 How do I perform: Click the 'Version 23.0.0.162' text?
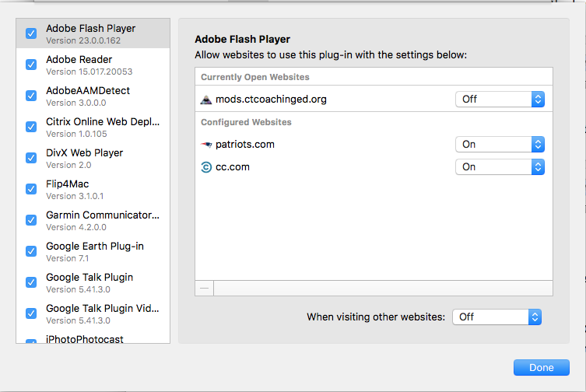pos(83,40)
